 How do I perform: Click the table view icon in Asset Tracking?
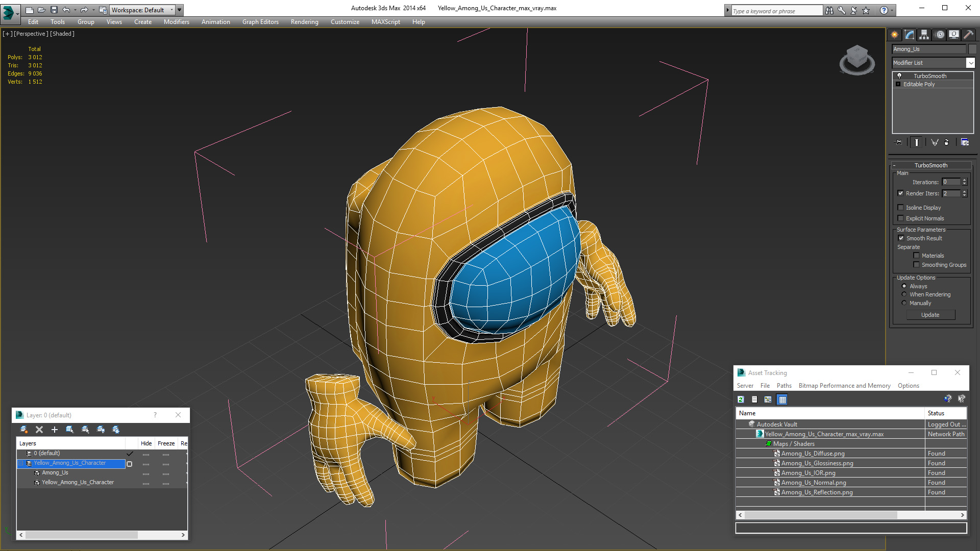coord(782,399)
